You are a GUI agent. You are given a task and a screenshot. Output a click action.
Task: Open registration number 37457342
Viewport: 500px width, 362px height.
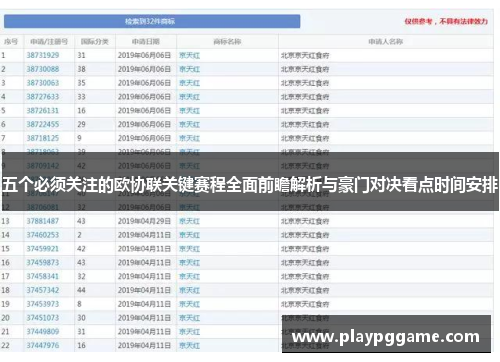pos(43,290)
